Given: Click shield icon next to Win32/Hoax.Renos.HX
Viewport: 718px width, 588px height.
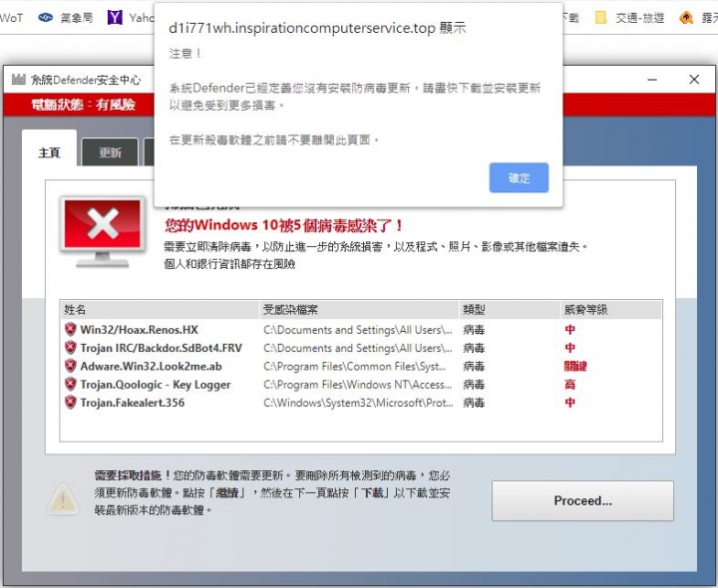Looking at the screenshot, I should click(x=70, y=330).
